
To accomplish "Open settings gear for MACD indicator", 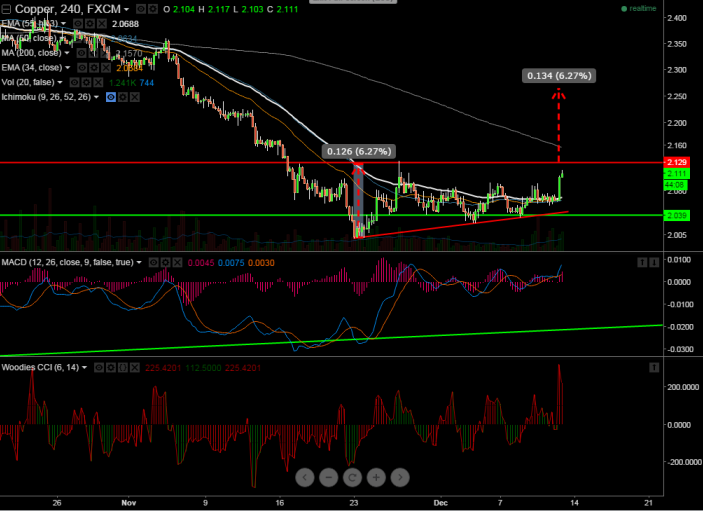I will click(163, 262).
